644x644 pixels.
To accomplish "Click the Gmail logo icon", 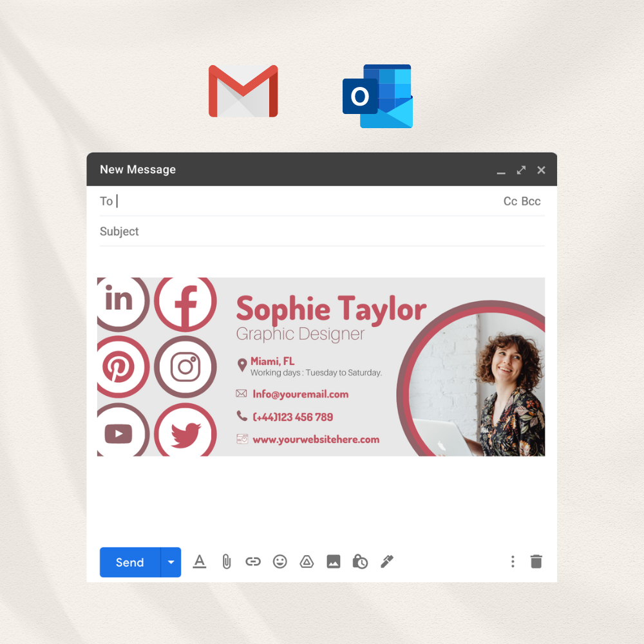I will (x=243, y=91).
